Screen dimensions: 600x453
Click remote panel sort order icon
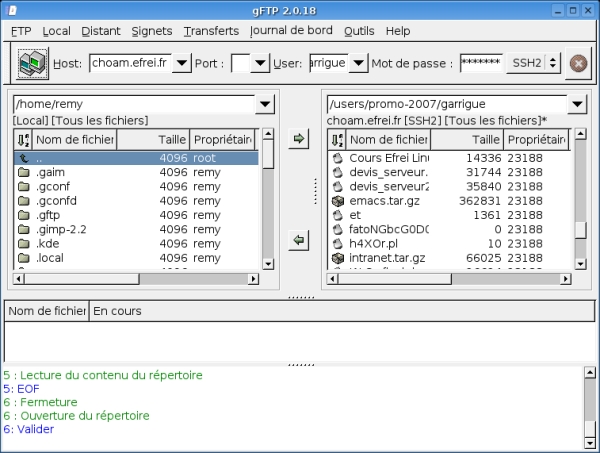click(x=337, y=140)
